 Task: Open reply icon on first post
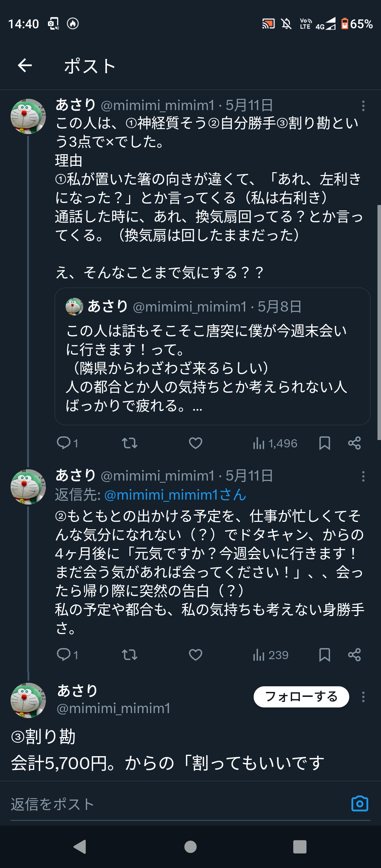tap(64, 443)
